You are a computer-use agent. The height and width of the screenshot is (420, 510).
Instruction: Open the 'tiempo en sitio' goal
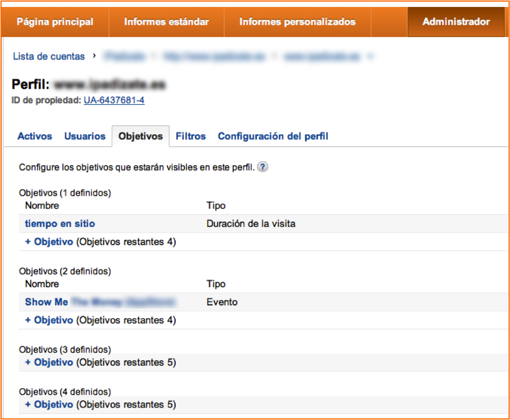click(x=60, y=224)
